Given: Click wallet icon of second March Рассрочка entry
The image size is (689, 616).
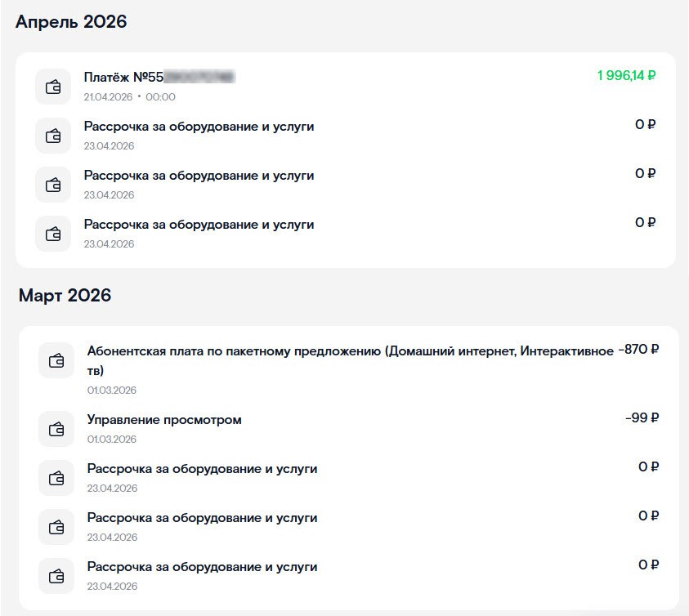Looking at the screenshot, I should [56, 527].
